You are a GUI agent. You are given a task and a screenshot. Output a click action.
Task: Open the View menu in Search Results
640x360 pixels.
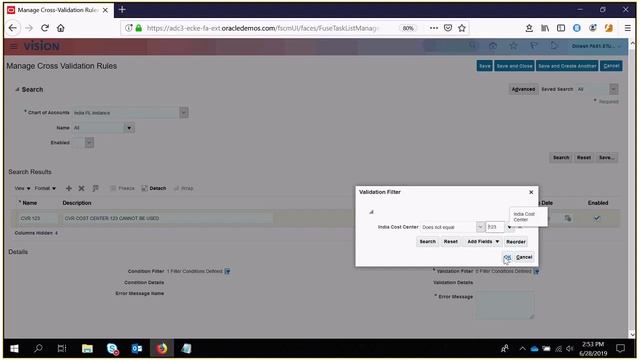tap(22, 188)
